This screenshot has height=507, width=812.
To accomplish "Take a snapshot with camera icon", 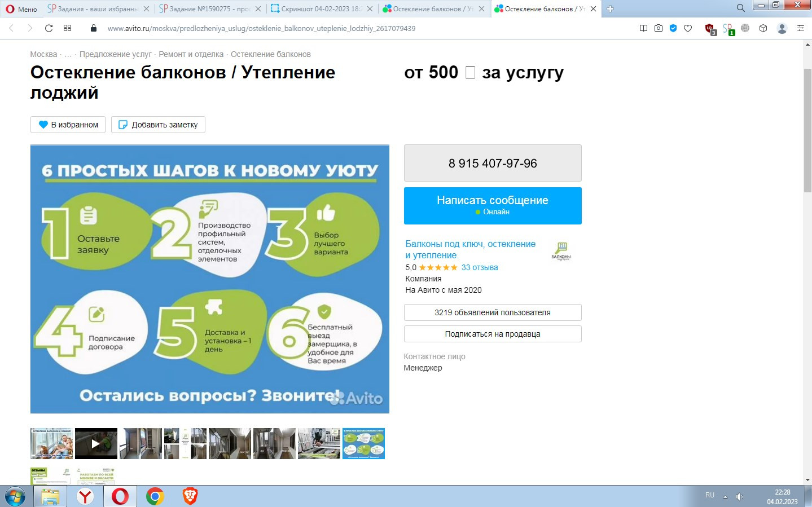I will 659,28.
